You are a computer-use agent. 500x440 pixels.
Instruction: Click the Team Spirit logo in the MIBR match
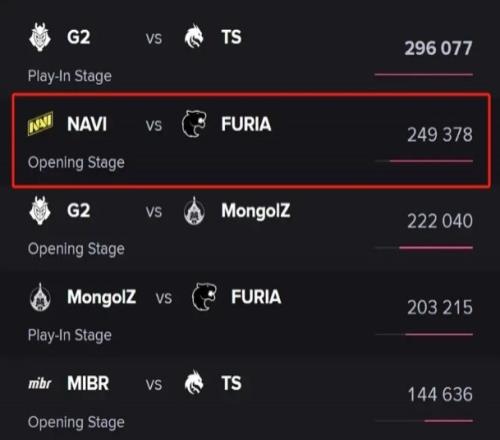[x=194, y=382]
